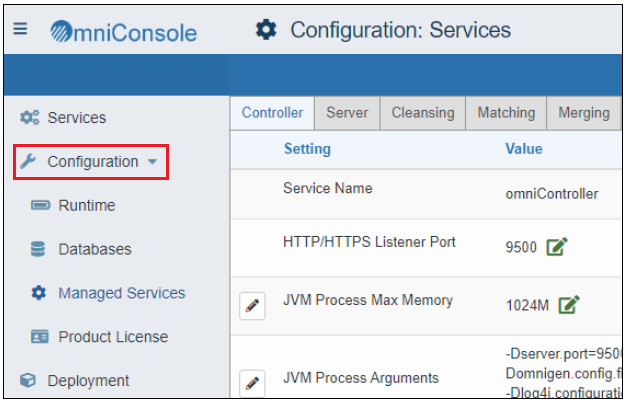The image size is (626, 402).
Task: Collapse the Configuration dropdown arrow
Action: click(153, 162)
